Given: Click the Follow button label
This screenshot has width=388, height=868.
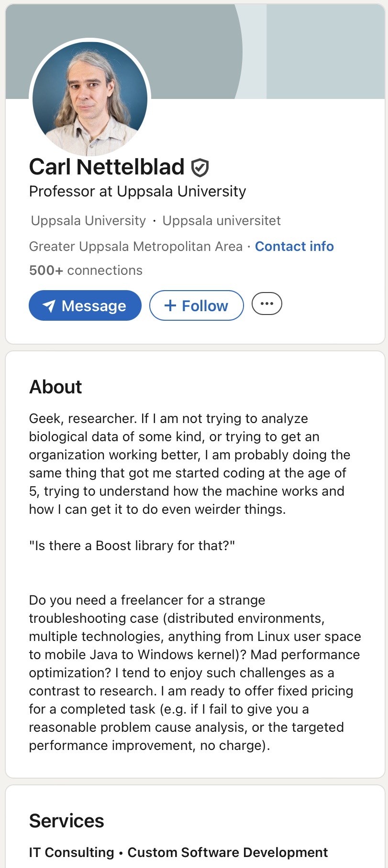Looking at the screenshot, I should [x=205, y=306].
